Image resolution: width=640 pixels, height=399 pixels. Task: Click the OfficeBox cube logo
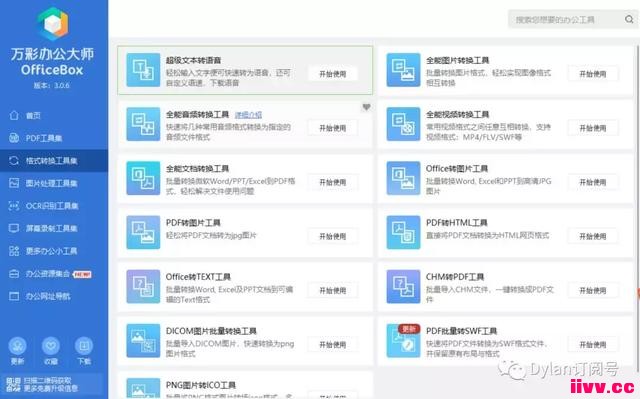pyautogui.click(x=53, y=23)
